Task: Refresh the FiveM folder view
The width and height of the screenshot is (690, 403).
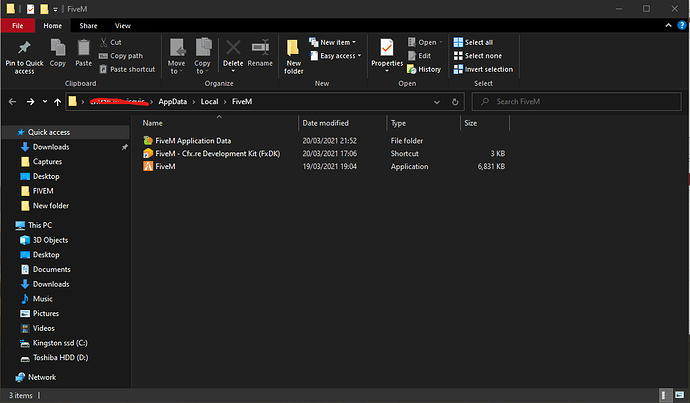Action: pyautogui.click(x=455, y=102)
